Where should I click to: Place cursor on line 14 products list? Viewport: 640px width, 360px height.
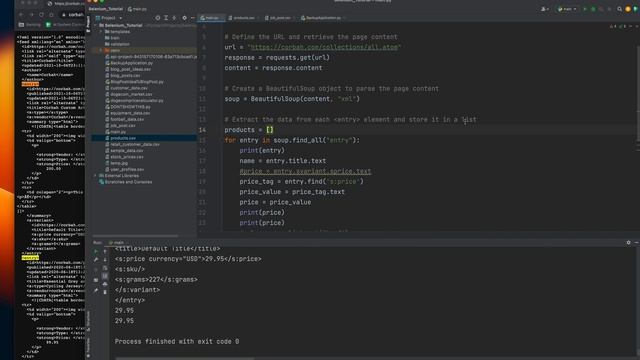coord(249,130)
